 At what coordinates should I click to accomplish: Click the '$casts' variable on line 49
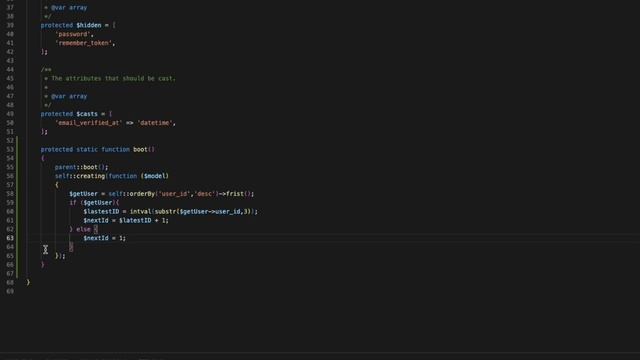point(87,114)
